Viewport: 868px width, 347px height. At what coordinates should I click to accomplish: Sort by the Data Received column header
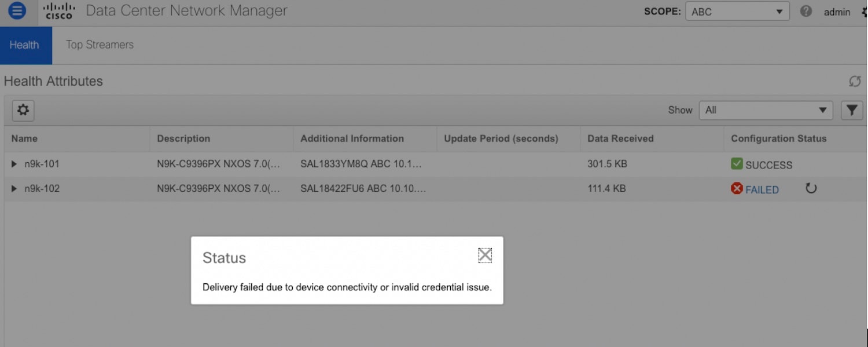click(x=620, y=138)
